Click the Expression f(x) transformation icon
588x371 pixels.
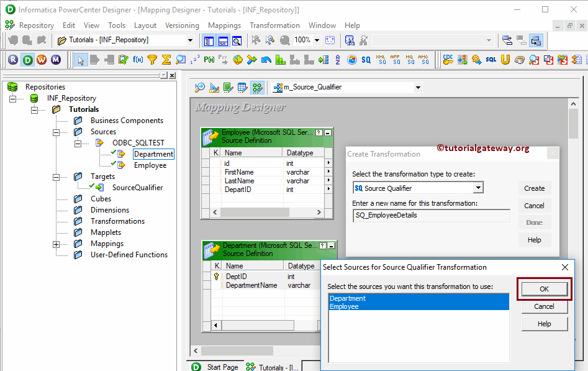[x=138, y=60]
